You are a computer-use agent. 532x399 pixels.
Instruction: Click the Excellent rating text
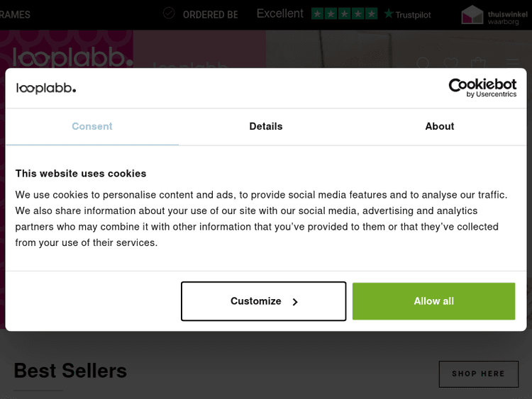[x=279, y=13]
